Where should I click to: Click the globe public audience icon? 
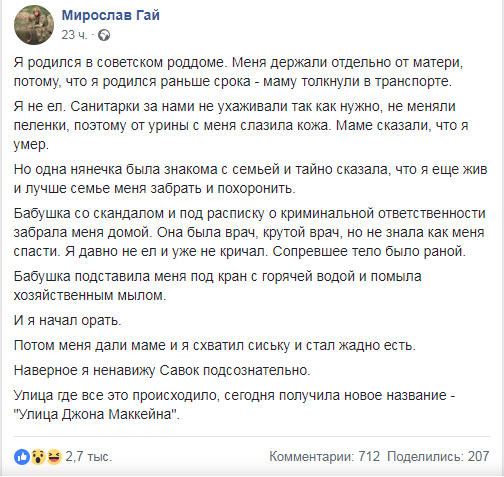pos(104,35)
